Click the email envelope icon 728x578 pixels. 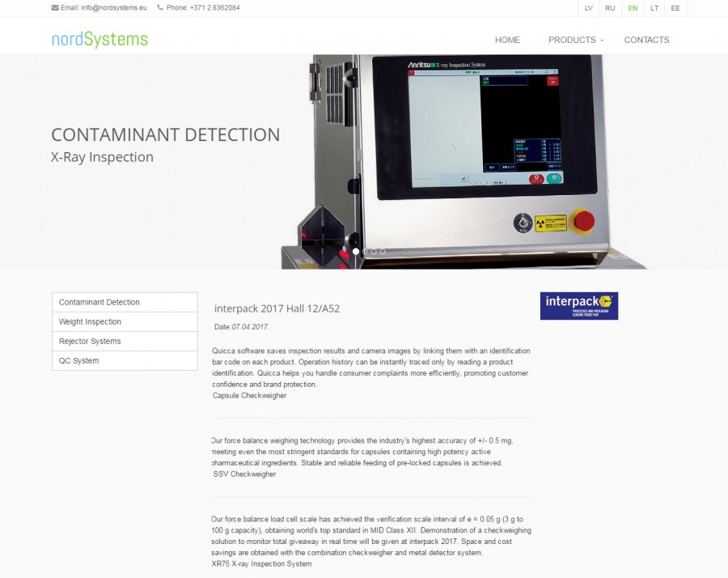point(55,8)
